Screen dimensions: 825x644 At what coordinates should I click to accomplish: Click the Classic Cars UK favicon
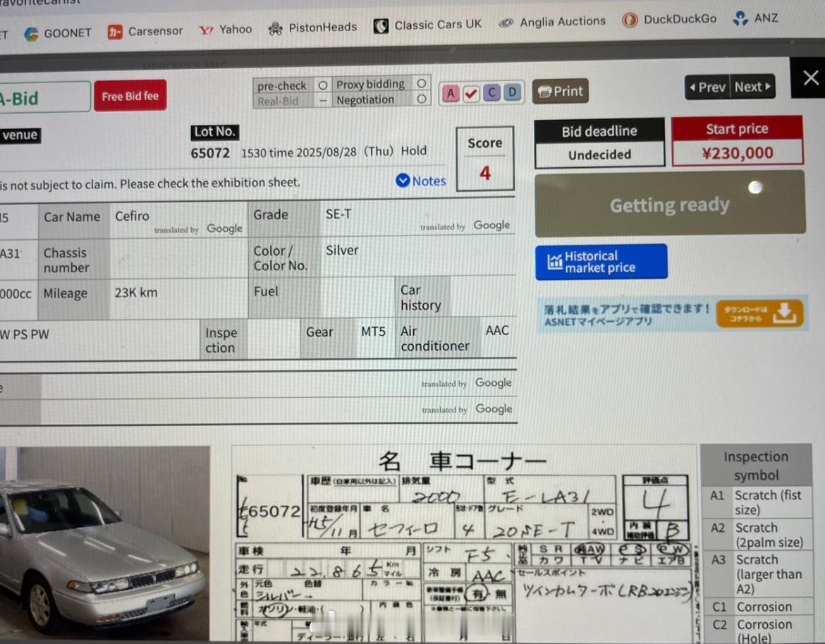tap(381, 25)
